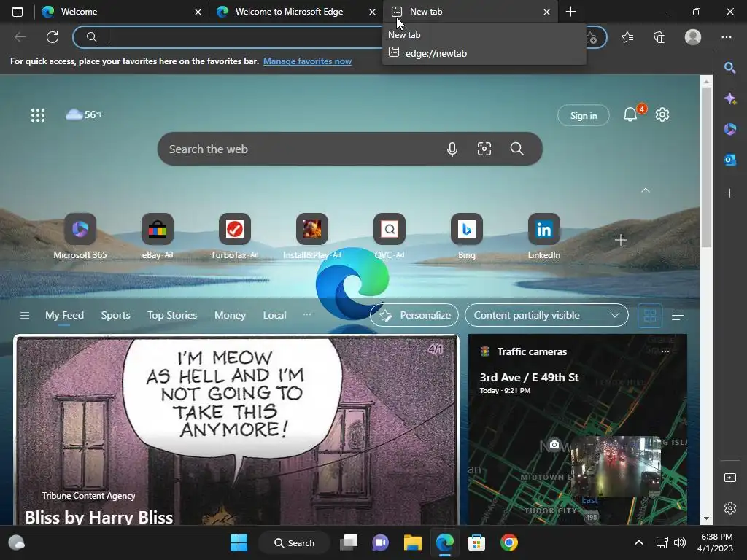Open the Outlook icon in sidebar
The image size is (747, 560).
[729, 160]
